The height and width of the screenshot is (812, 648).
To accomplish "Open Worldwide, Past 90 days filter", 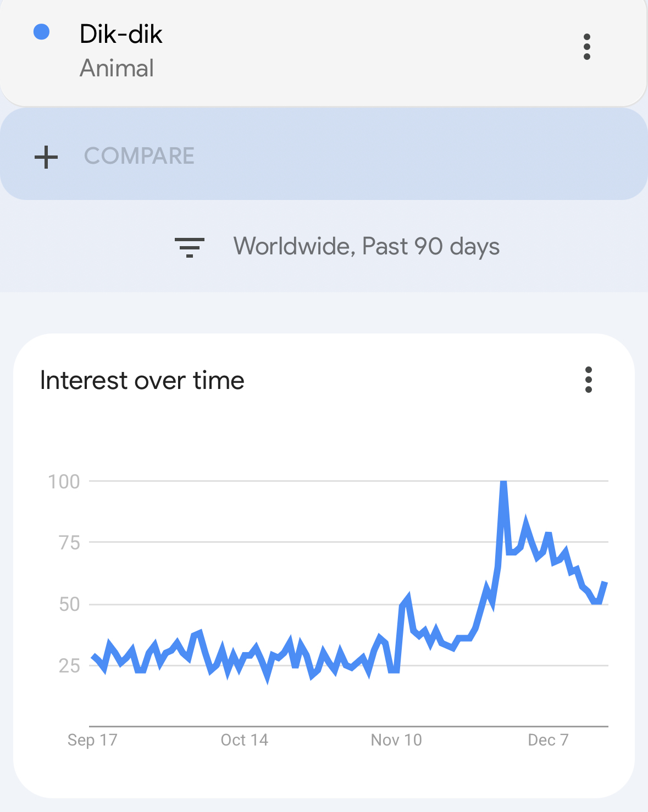I will tap(366, 247).
